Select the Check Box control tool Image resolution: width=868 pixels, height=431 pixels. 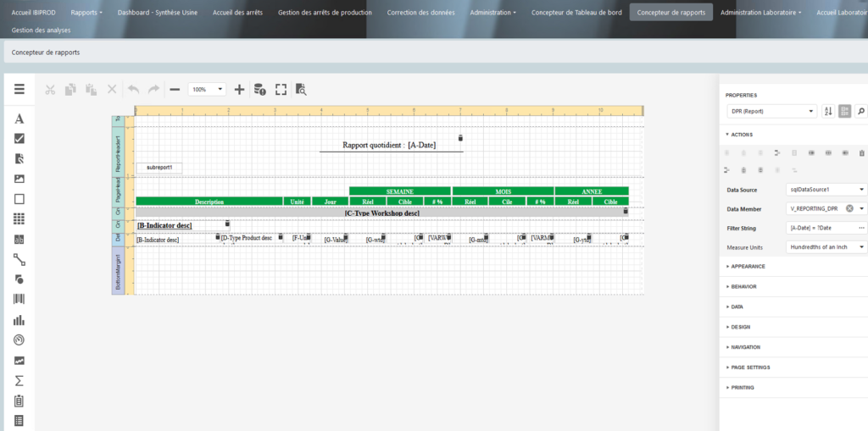19,138
